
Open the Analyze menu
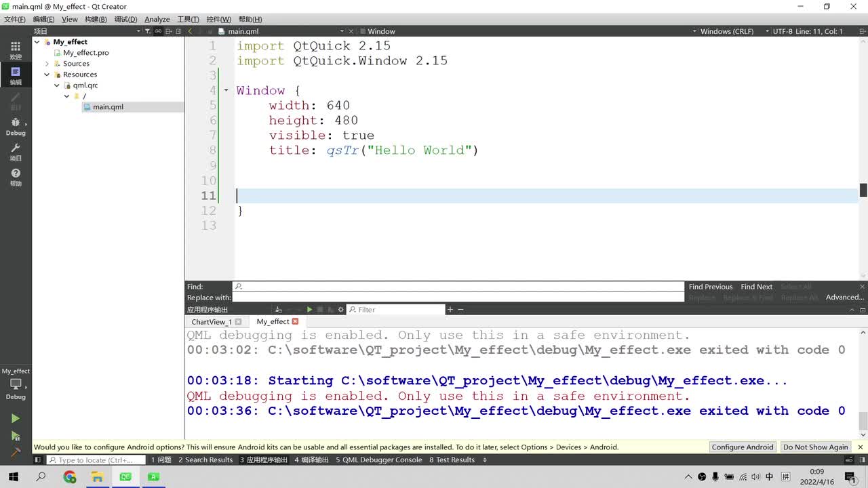coord(157,19)
